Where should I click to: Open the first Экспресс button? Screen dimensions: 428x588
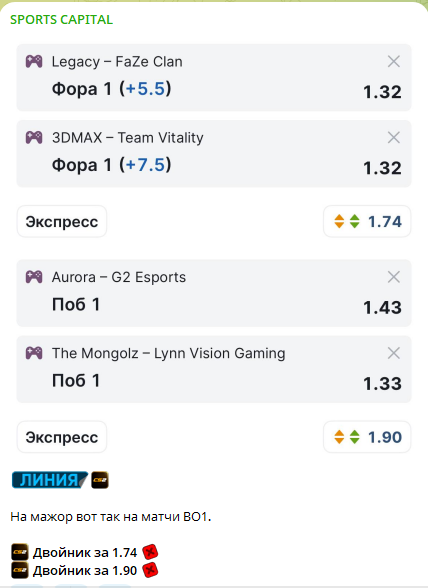pos(62,222)
